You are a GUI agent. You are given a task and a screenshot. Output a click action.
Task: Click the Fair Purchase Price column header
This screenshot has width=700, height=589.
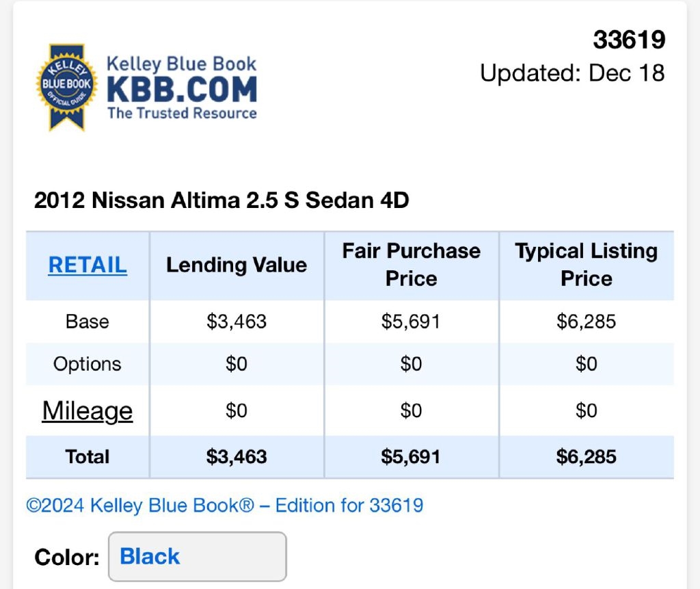click(411, 265)
